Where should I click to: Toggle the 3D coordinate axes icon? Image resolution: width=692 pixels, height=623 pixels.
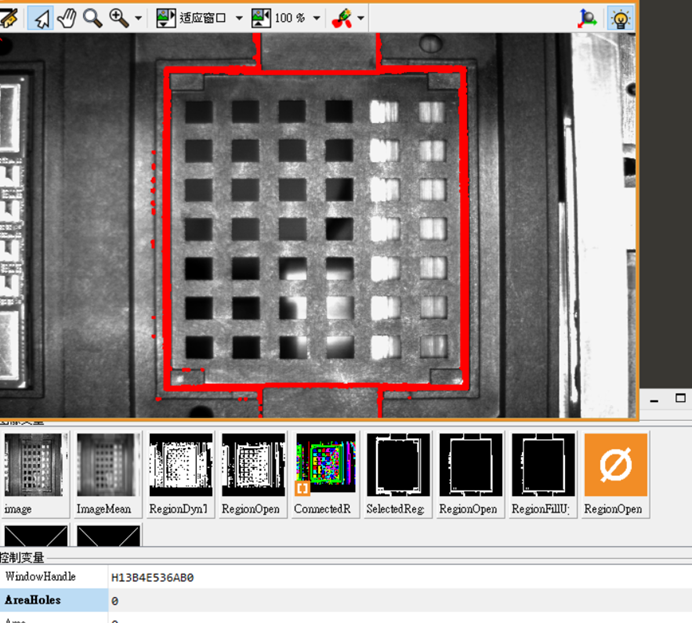click(590, 18)
